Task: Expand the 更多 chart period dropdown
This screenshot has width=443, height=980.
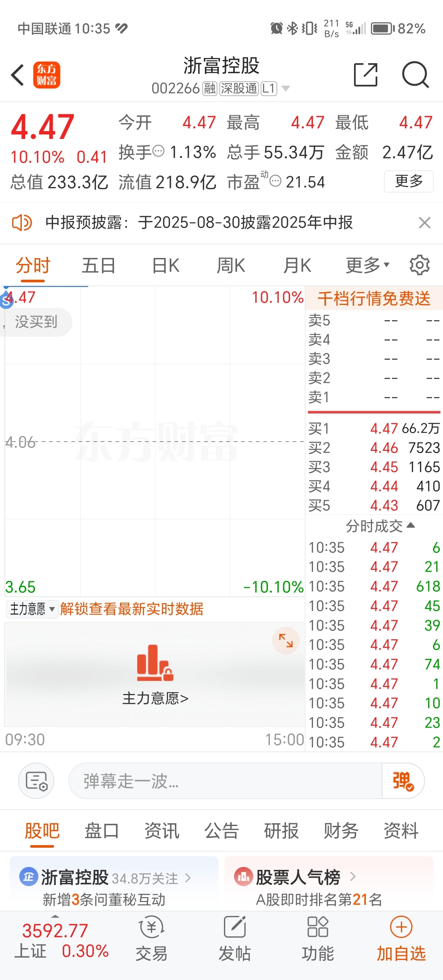Action: (x=367, y=266)
